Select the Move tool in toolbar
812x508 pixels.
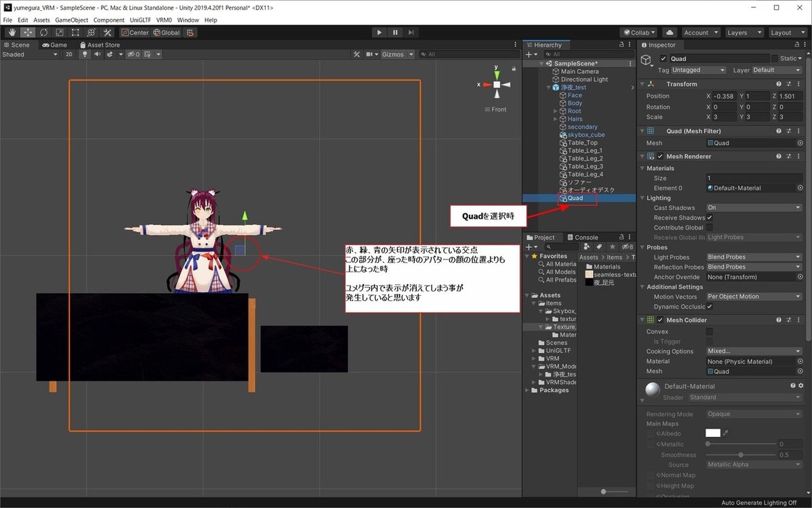coord(28,33)
